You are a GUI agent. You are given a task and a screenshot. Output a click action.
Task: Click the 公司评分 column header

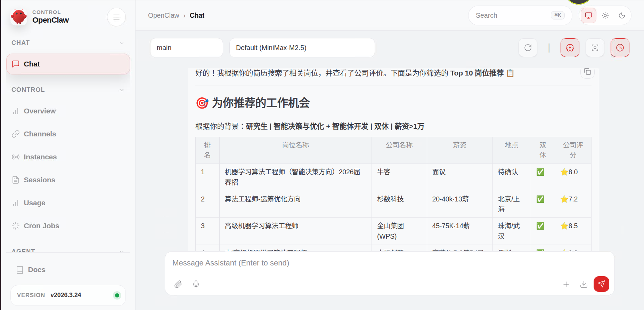click(x=573, y=150)
